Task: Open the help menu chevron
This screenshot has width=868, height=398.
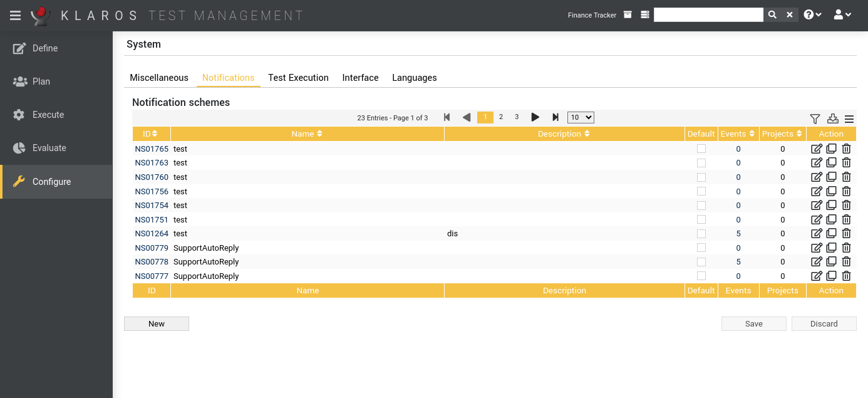Action: (x=812, y=14)
